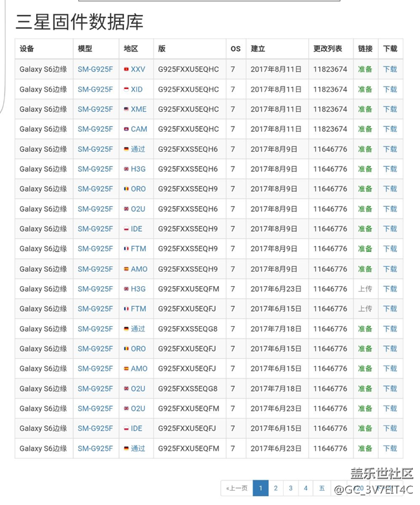Screen dimensions: 420x505
Task: Click the flag icon beside XXV region
Action: click(127, 69)
